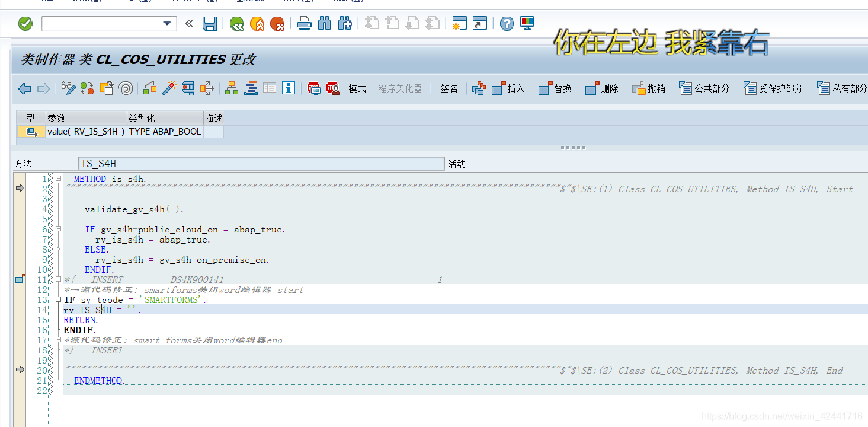Collapse the IF sy-tcode block on line 13
Viewport: 868px width, 427px height.
coord(58,299)
